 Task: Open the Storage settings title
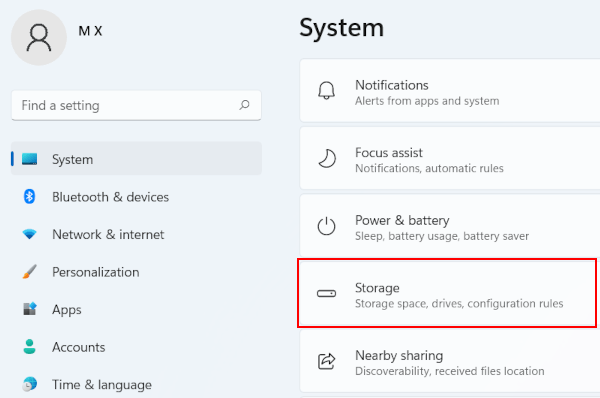pos(377,288)
